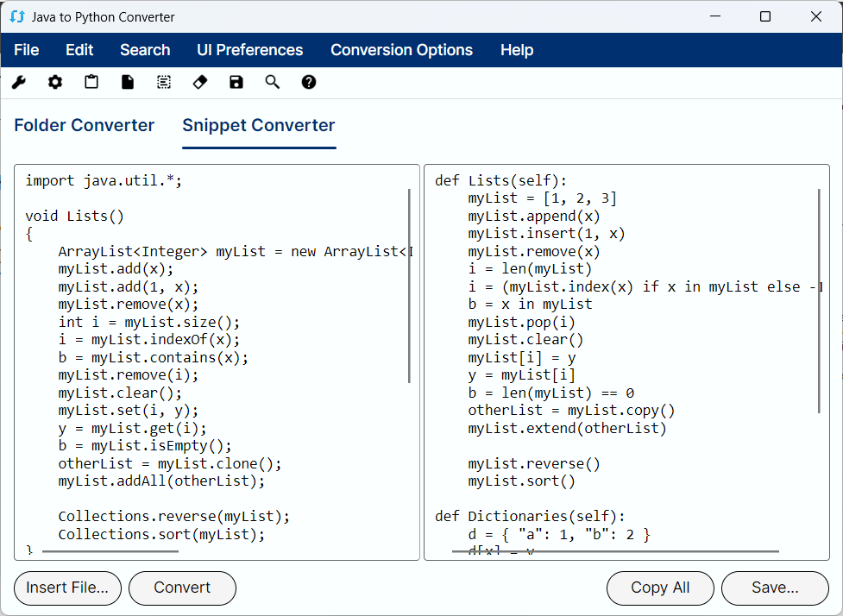Click the eraser clear icon
Image resolution: width=843 pixels, height=616 pixels.
(x=200, y=82)
